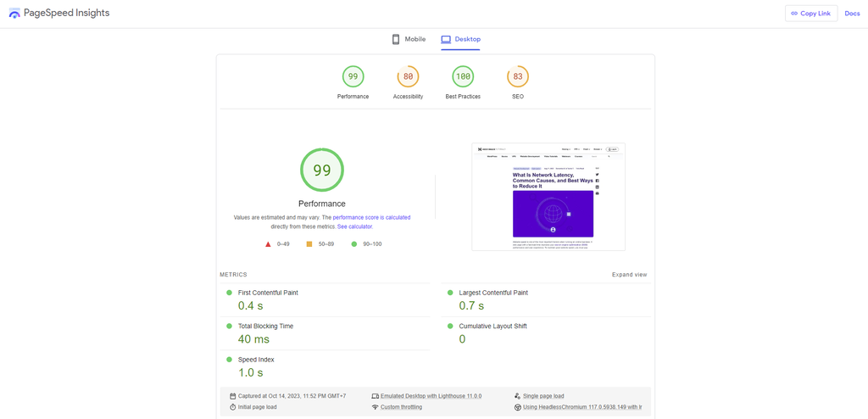Screen dimensions: 868x419
Task: Jump to the SEO score gauge 83
Action: 518,77
